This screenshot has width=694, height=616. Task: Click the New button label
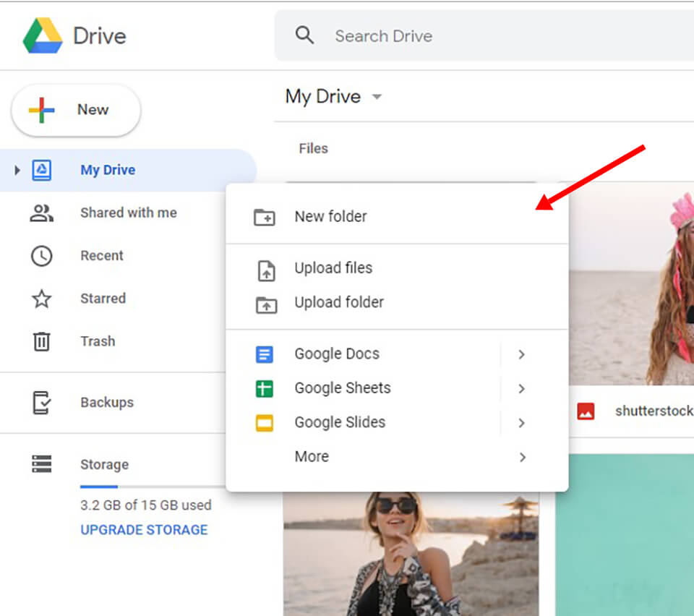click(93, 109)
